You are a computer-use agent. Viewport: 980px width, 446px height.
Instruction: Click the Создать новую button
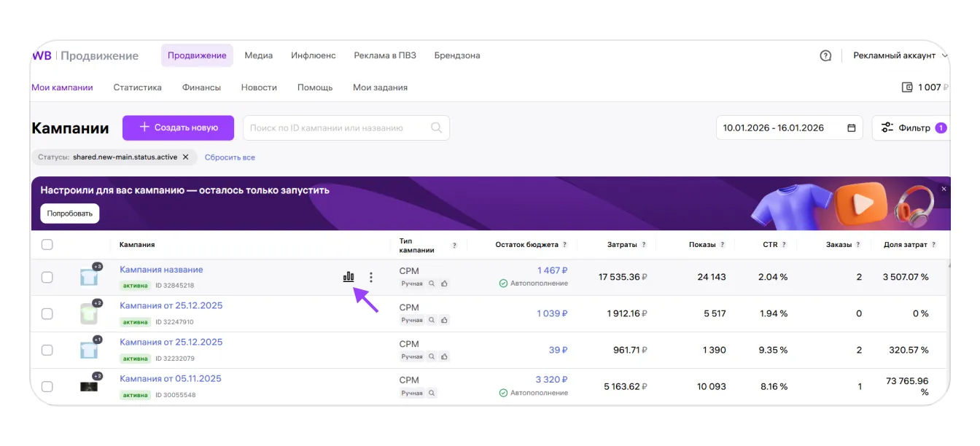click(x=178, y=128)
